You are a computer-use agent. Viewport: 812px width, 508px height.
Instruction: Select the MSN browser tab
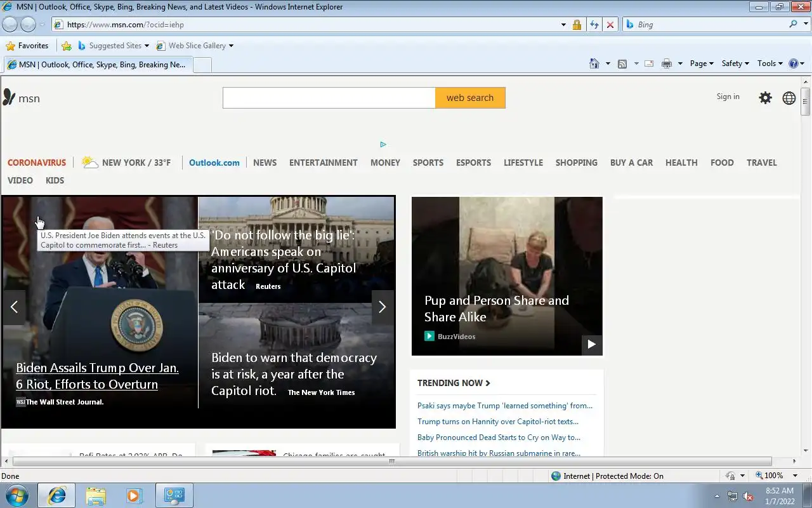coord(97,65)
